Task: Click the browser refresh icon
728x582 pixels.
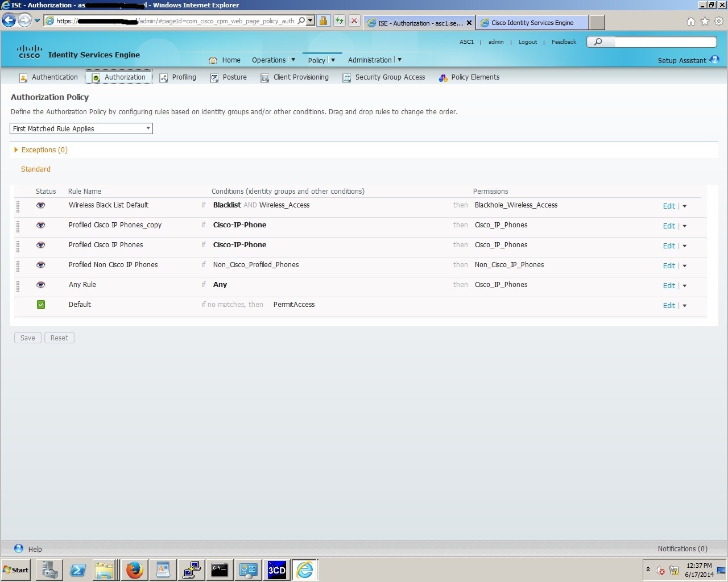Action: pyautogui.click(x=340, y=21)
